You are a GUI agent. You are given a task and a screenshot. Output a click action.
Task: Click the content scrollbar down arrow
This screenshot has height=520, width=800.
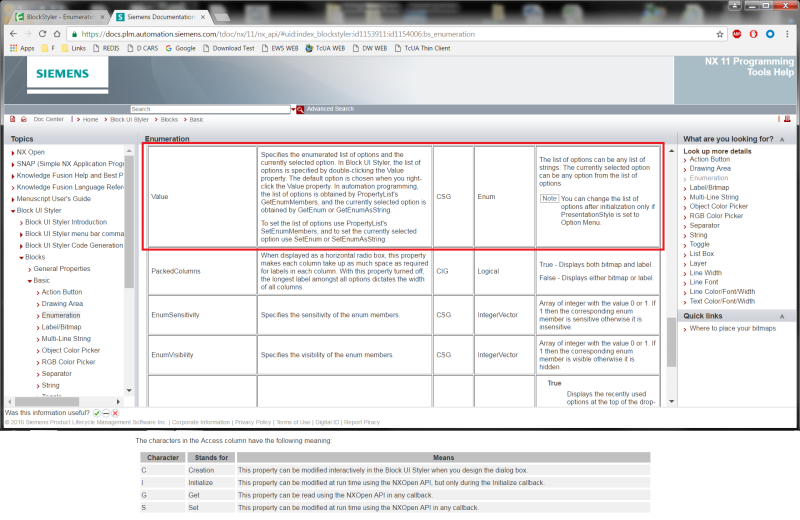click(671, 402)
